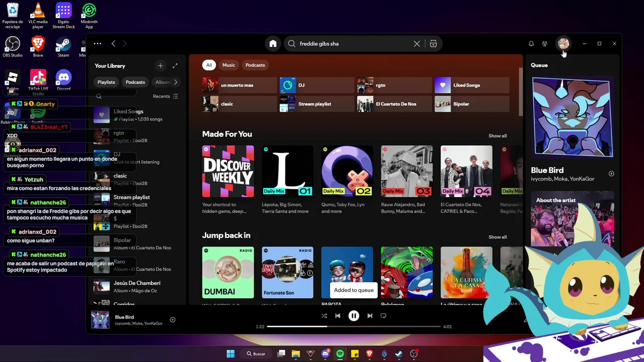Open Modrinth App desktop shortcut
Image resolution: width=644 pixels, height=362 pixels.
click(89, 15)
